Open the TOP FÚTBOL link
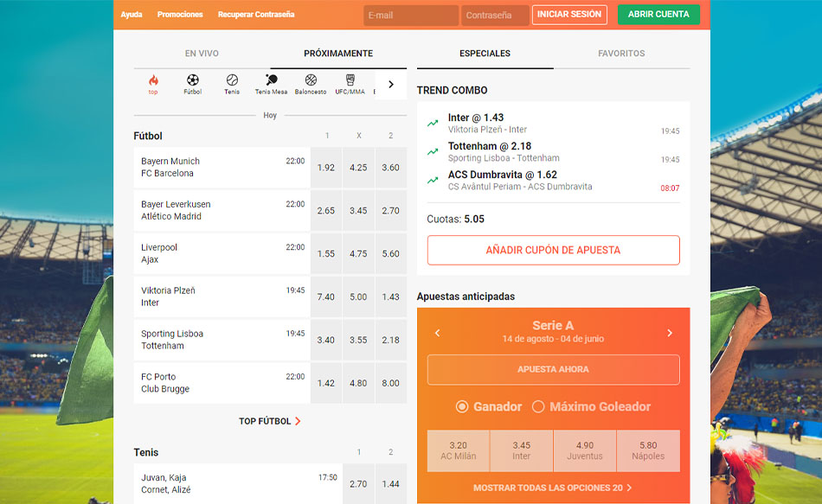Viewport: 822px width, 504px height. [270, 421]
